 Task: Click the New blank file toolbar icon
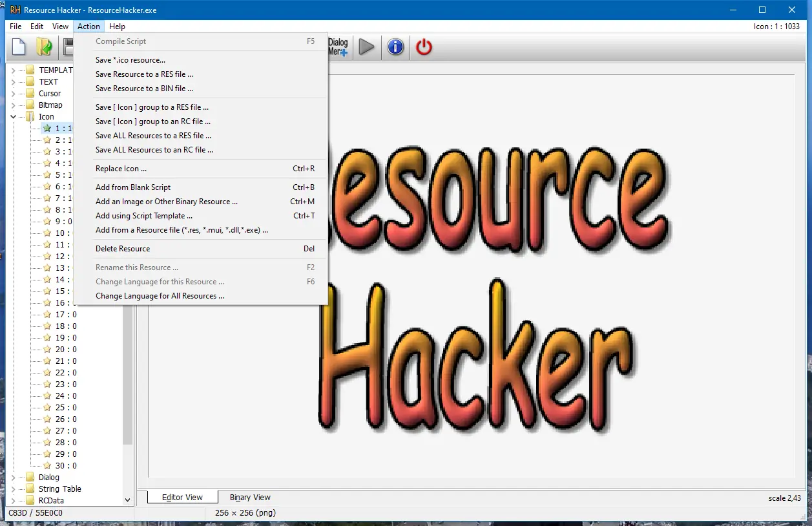pyautogui.click(x=19, y=47)
